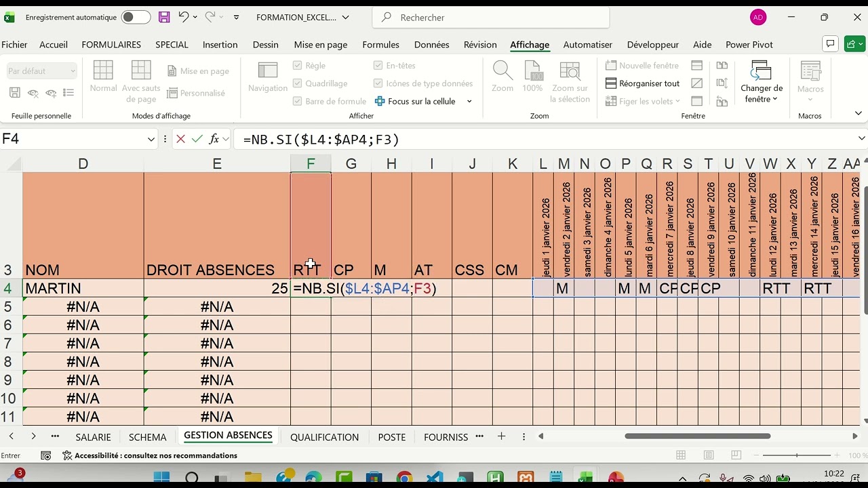
Task: Click the unhide window (Afficher) icon
Action: tap(696, 101)
